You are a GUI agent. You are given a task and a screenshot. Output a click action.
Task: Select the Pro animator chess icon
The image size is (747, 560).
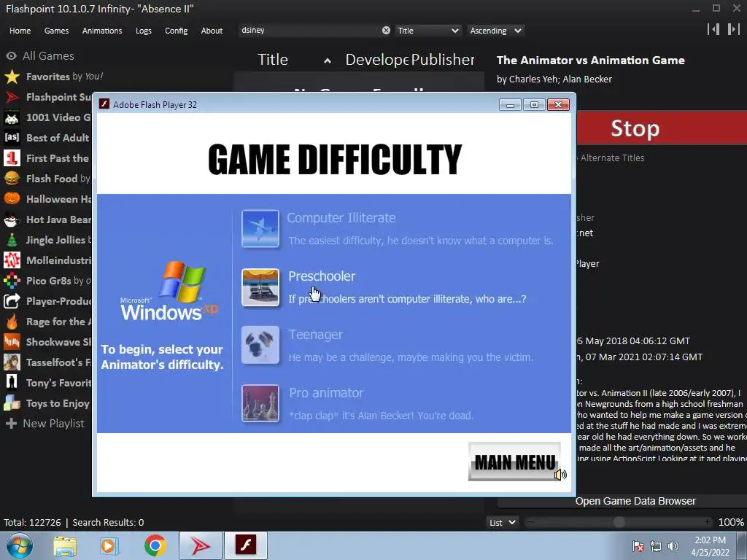260,403
